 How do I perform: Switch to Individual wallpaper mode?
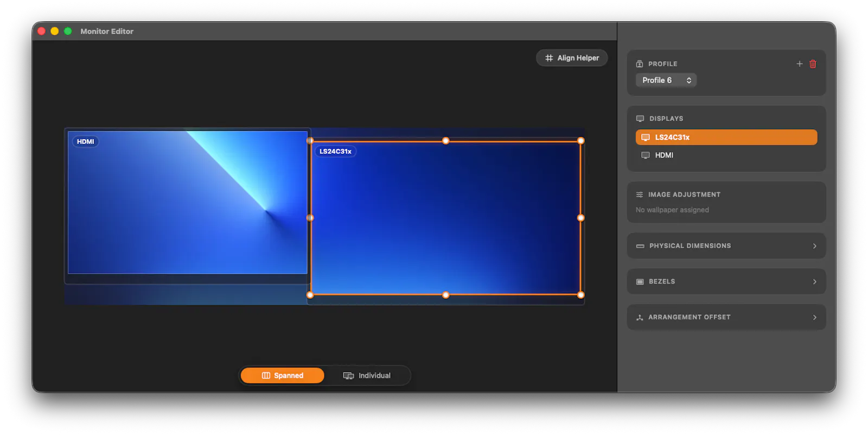coord(367,375)
